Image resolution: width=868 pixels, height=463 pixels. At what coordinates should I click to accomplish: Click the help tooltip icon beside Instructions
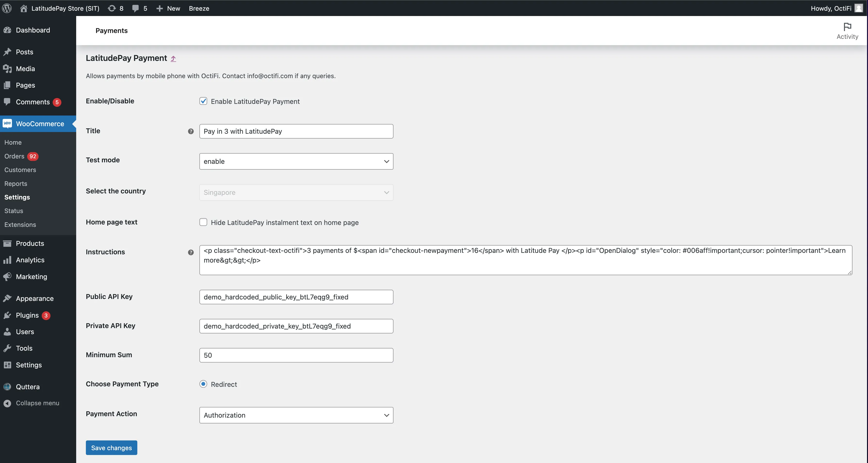click(191, 252)
